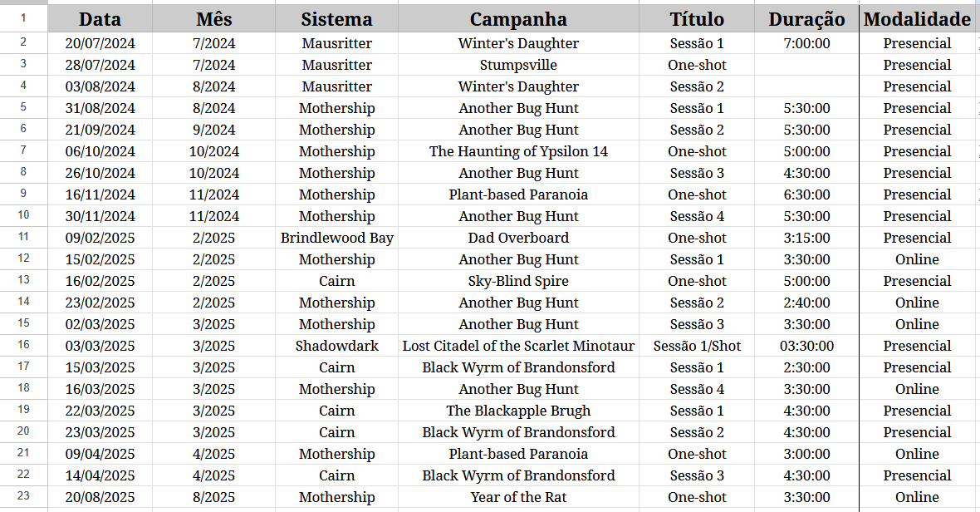This screenshot has width=980, height=512.
Task: Click the 'Lost Citadel of the Scarlet Minotaur' cell
Action: pos(518,346)
